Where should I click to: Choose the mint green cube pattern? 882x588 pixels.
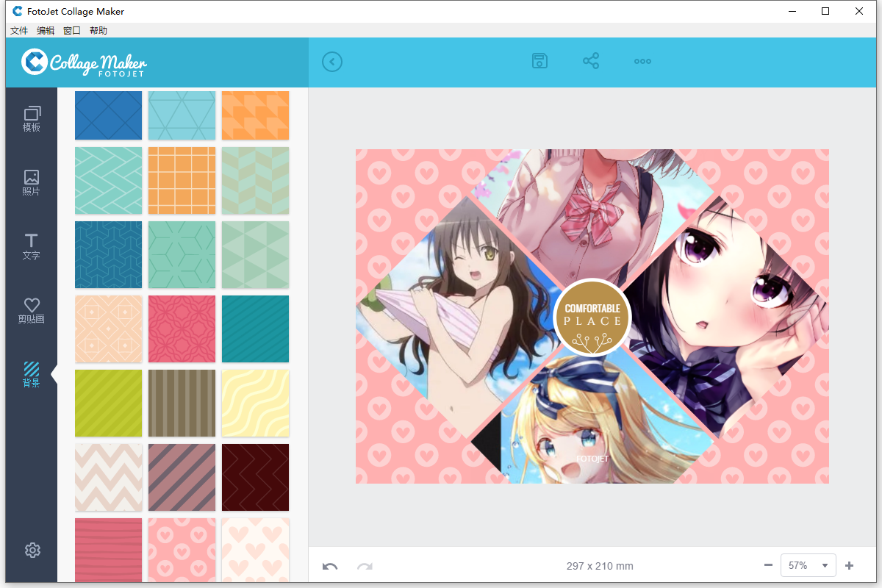click(182, 255)
